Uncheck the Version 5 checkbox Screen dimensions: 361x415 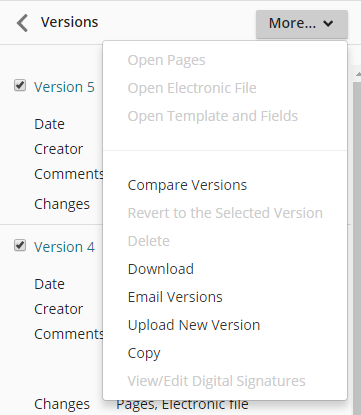[20, 85]
